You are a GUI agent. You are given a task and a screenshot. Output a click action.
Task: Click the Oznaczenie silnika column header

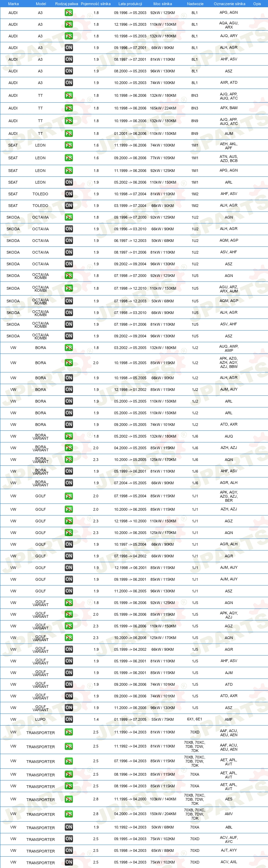[229, 4]
